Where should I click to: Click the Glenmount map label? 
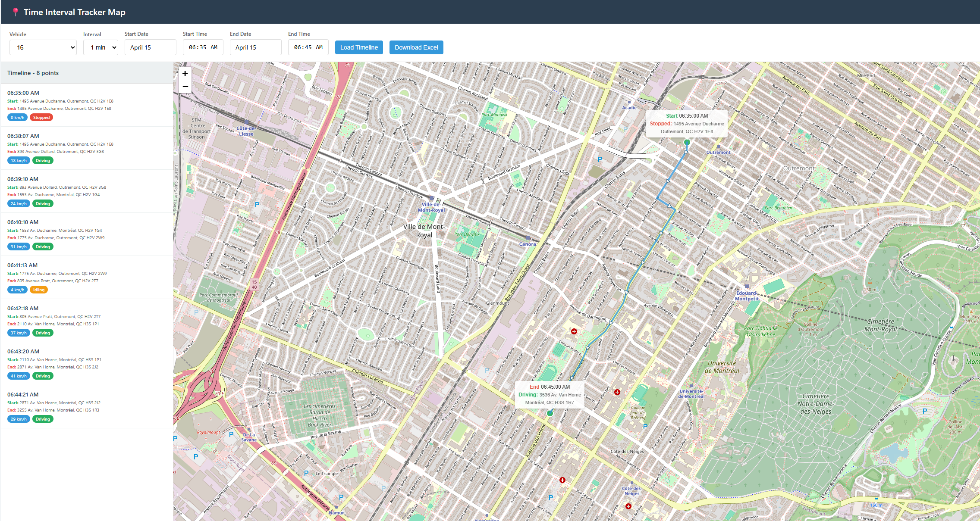(x=497, y=303)
